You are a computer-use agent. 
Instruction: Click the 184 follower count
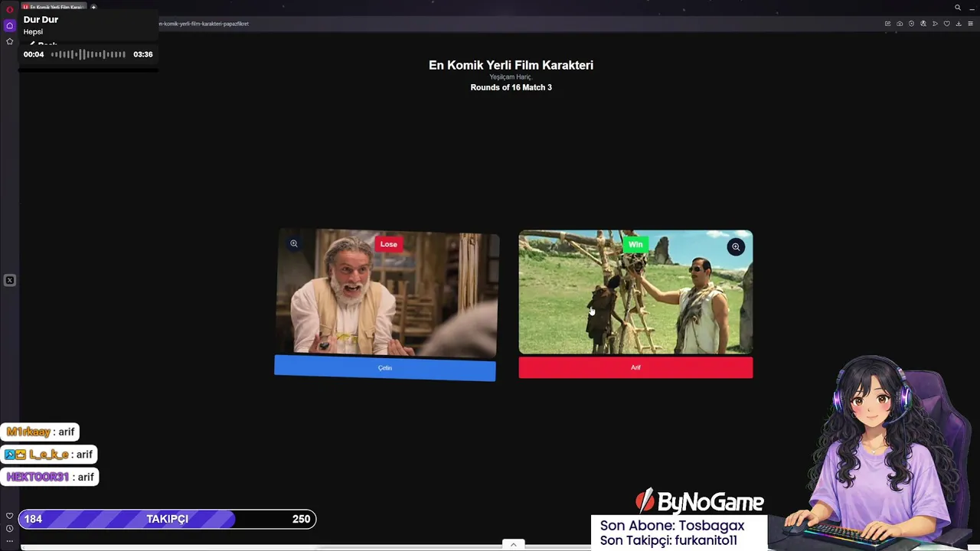pyautogui.click(x=33, y=519)
